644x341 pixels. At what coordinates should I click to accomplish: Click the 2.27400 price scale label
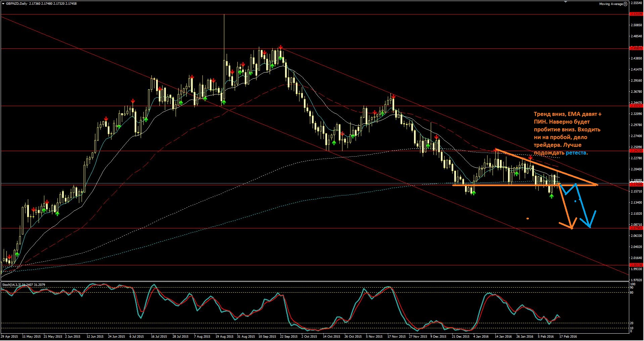click(x=637, y=136)
